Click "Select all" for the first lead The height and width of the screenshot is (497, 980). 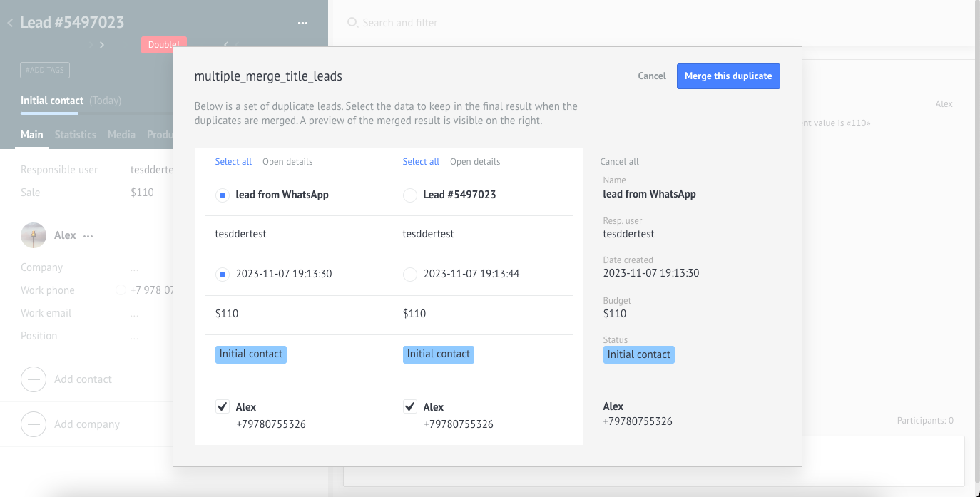pyautogui.click(x=233, y=162)
